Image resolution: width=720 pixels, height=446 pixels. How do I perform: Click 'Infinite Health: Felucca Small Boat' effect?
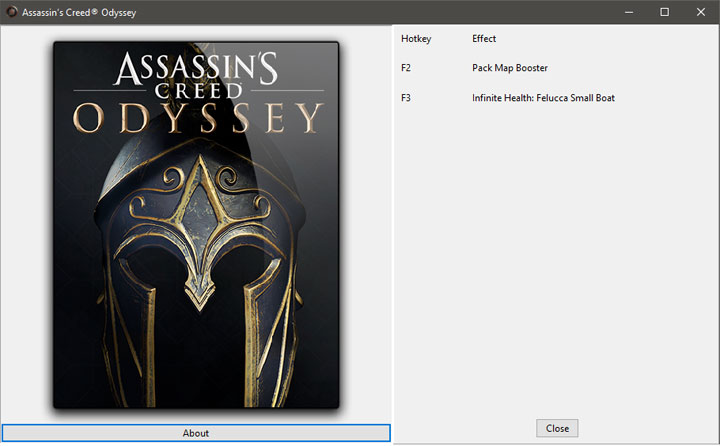(543, 98)
